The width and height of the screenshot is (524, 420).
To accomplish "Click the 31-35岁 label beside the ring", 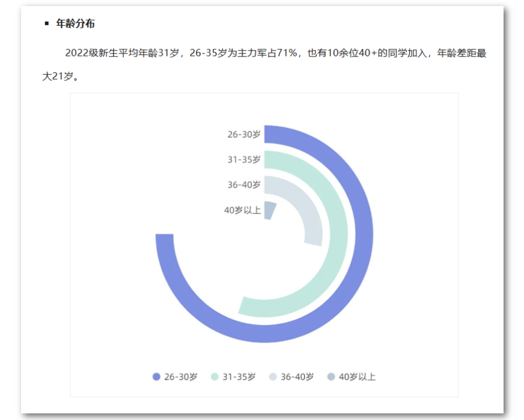I will (x=244, y=159).
